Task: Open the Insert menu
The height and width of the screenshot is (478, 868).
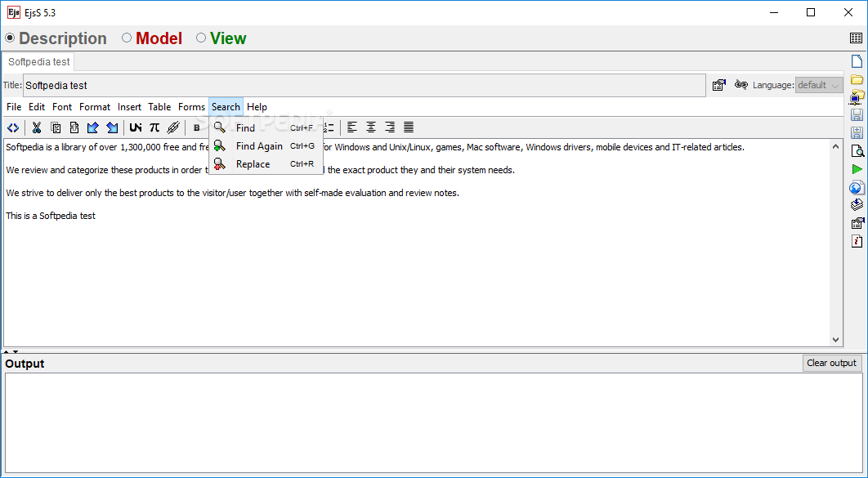Action: pos(129,107)
